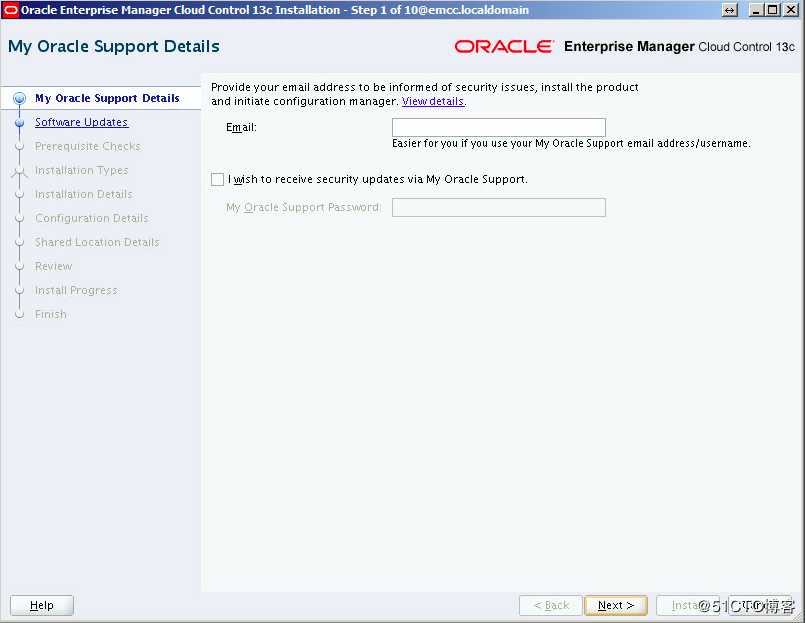Screen dimensions: 805x623
Task: Click the Oracle icon in title bar
Action: pyautogui.click(x=10, y=10)
